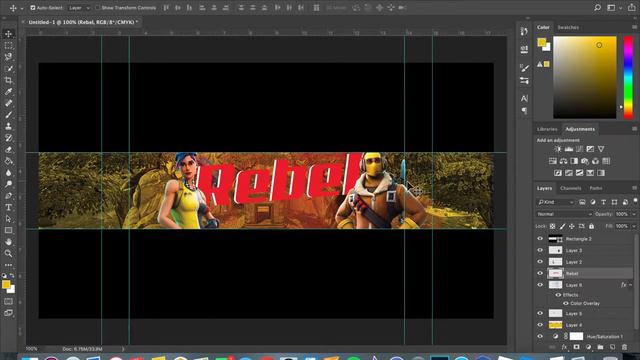Open the Color panel menu
Viewport: 640px width, 360px height.
click(x=634, y=27)
